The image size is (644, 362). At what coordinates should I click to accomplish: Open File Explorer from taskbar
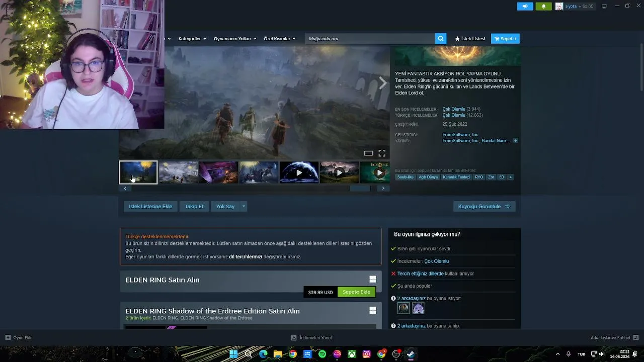pyautogui.click(x=278, y=354)
